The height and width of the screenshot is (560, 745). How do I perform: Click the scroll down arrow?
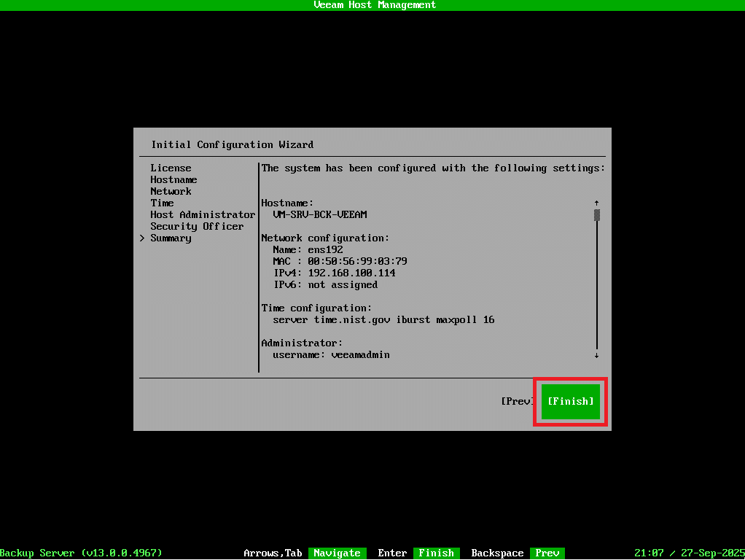[596, 355]
